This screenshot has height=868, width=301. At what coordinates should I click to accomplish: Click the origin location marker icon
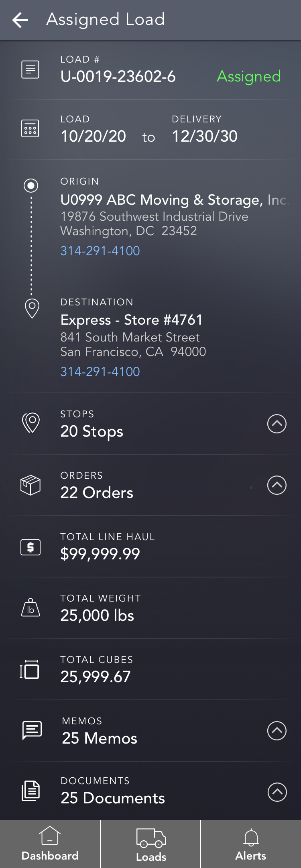(31, 185)
